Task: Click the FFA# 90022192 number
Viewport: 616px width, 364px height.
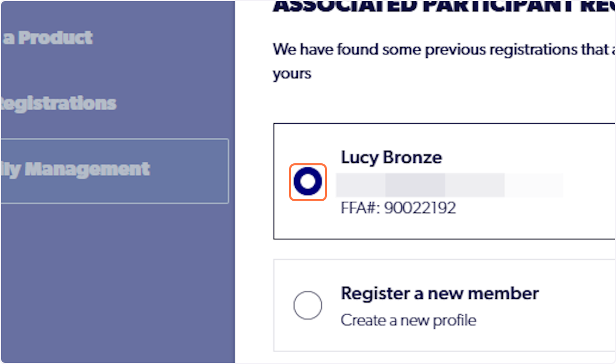Action: coord(398,207)
